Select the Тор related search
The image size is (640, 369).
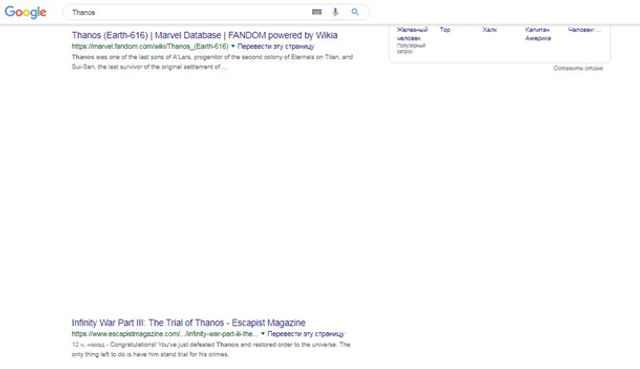tap(445, 30)
